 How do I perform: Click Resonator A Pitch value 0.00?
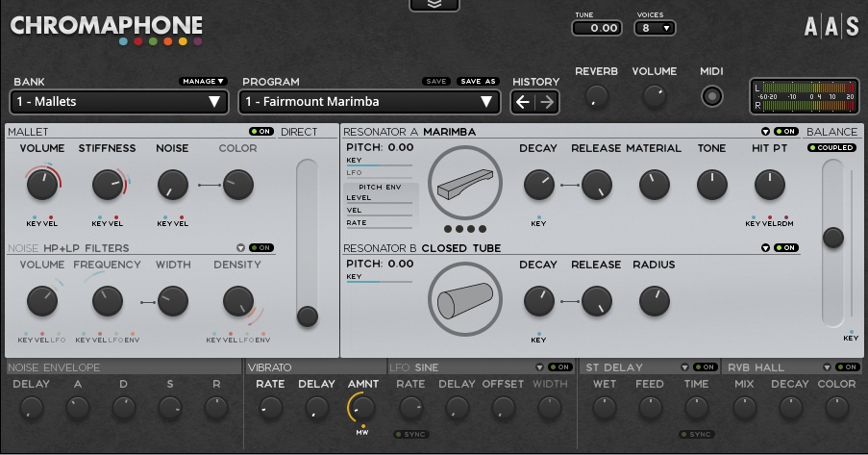[401, 147]
